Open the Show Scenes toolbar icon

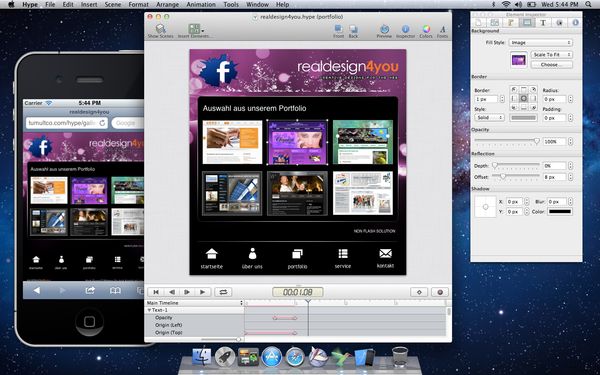tap(160, 29)
